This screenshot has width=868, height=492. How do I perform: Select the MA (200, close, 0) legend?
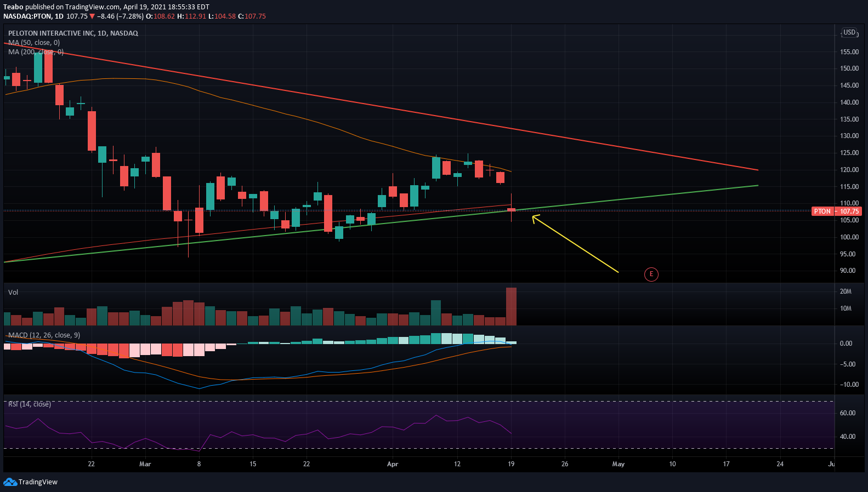tap(36, 52)
